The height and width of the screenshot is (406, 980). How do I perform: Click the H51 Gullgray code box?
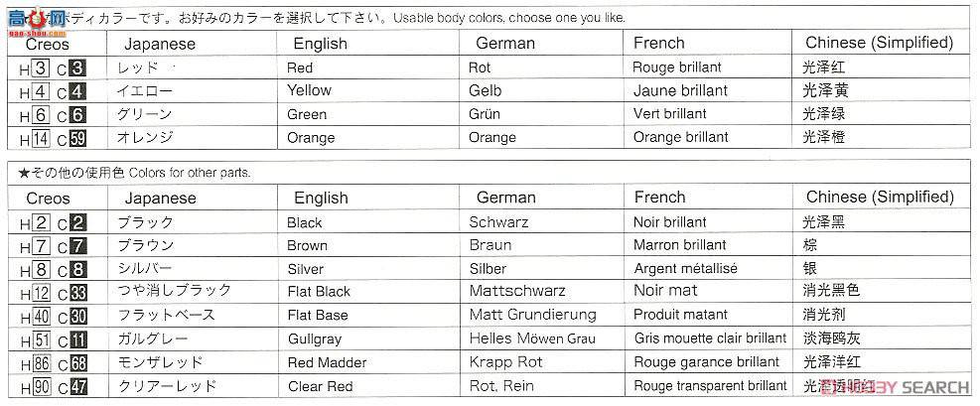[x=41, y=339]
